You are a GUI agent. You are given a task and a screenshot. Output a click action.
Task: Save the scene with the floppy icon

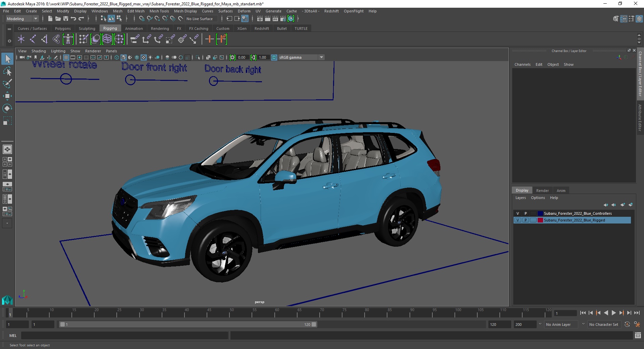pos(66,19)
